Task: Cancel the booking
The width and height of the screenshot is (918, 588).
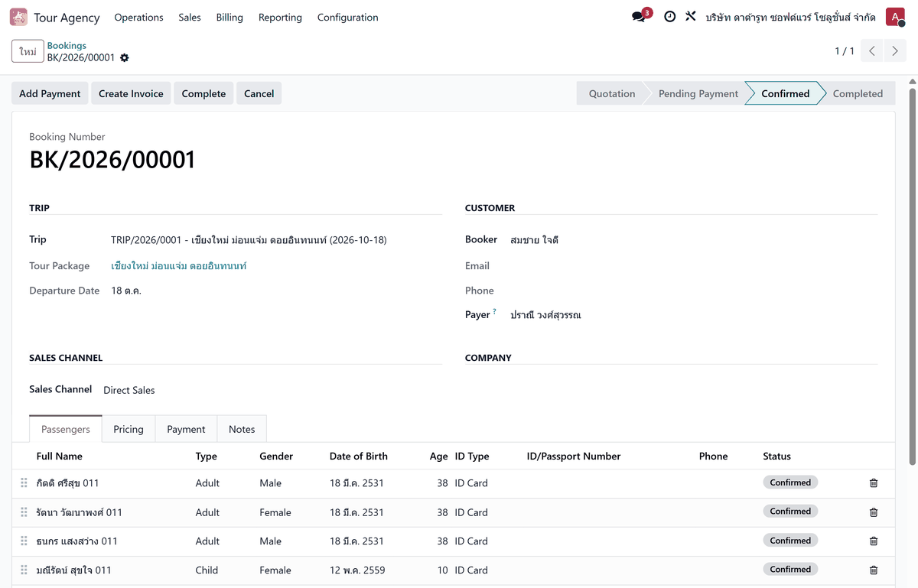Action: pos(259,93)
